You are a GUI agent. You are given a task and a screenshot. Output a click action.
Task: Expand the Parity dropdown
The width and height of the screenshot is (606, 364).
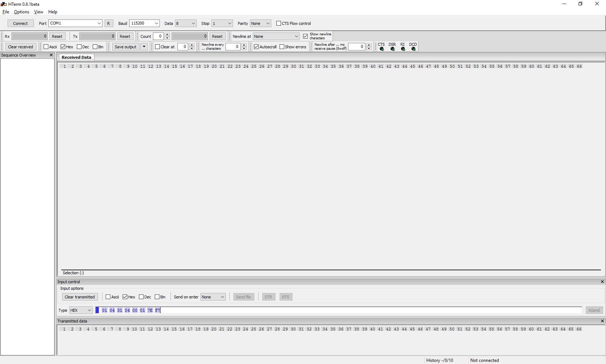[x=268, y=23]
